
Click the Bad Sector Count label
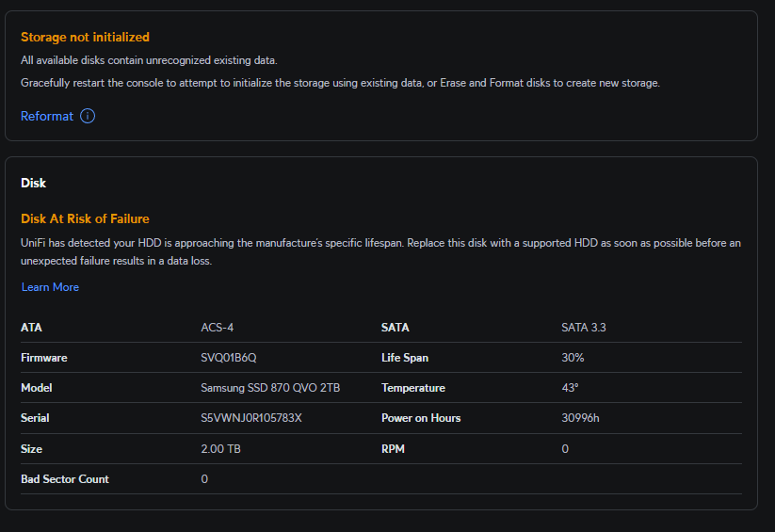tap(65, 479)
